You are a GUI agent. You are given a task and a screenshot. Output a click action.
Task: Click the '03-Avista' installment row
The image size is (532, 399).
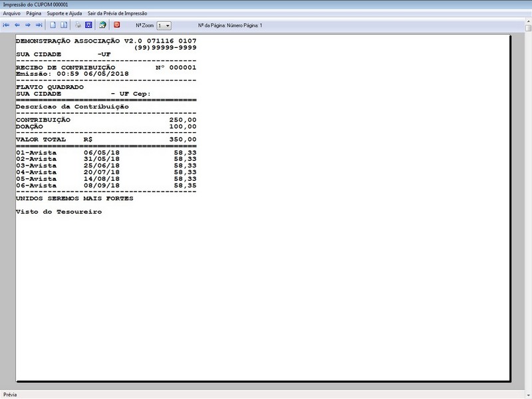pyautogui.click(x=106, y=166)
